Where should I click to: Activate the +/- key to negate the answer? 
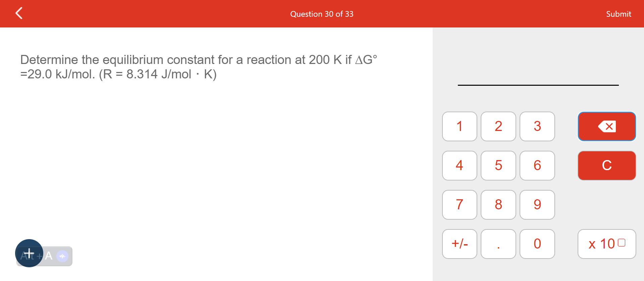tap(459, 244)
